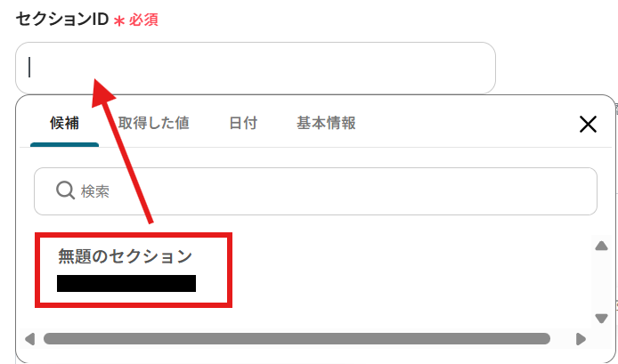The image size is (618, 364).
Task: Click the horizontal scrollbar thumb
Action: [x=297, y=339]
